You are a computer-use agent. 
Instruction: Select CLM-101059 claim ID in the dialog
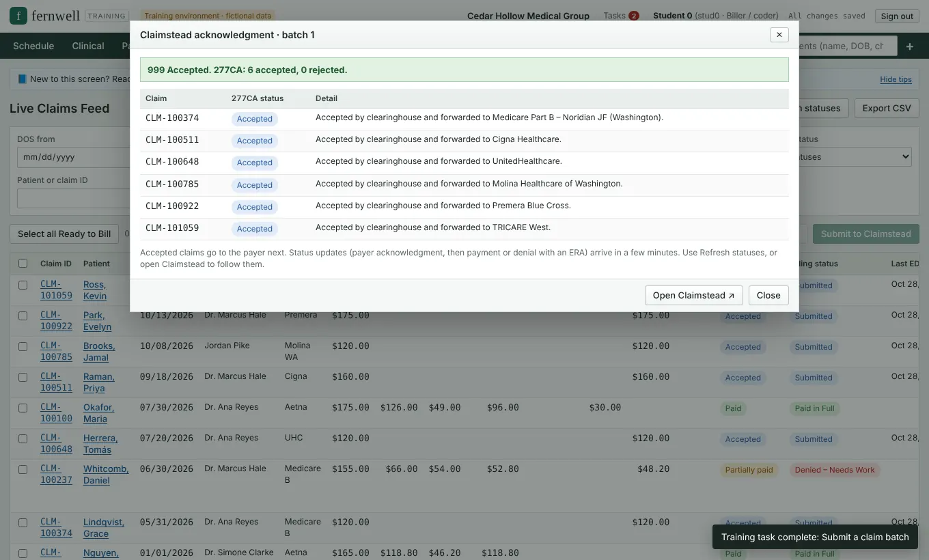tap(172, 228)
